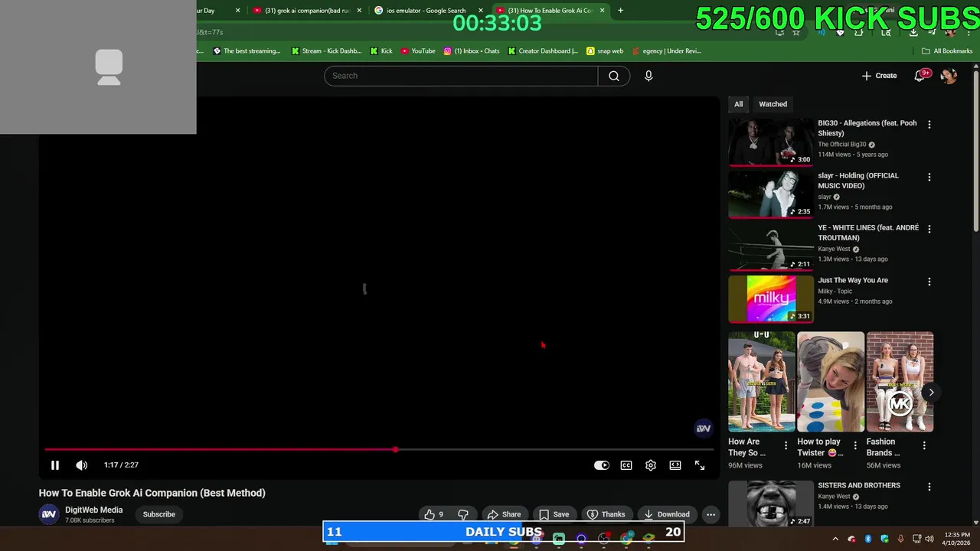Save the video with the Save button

(554, 514)
